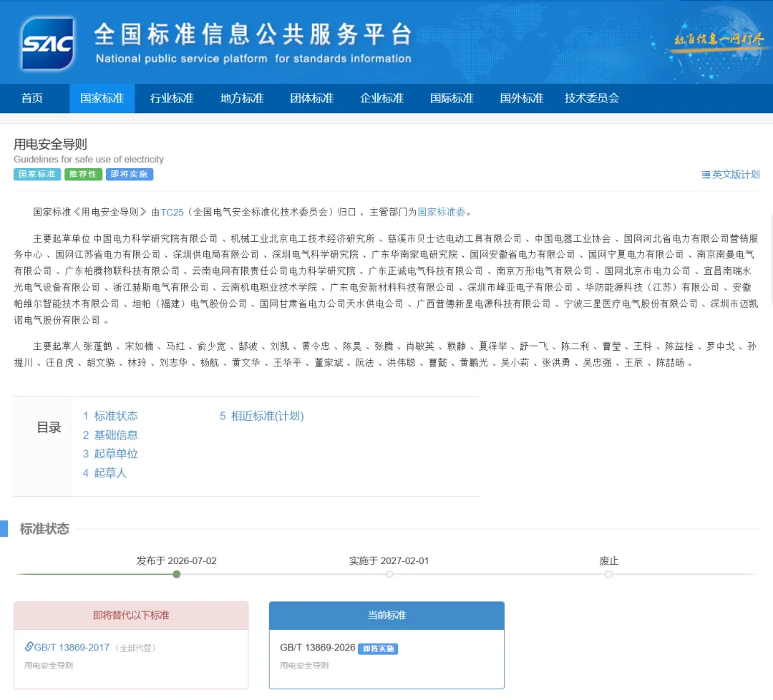Select the 国家标准 navigation tab
Image resolution: width=773 pixels, height=700 pixels.
(x=102, y=98)
